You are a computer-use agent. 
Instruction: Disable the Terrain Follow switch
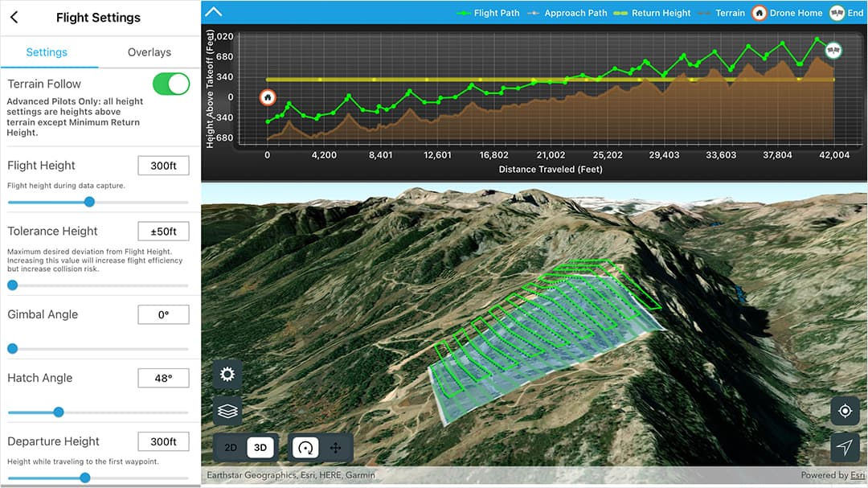[x=171, y=84]
